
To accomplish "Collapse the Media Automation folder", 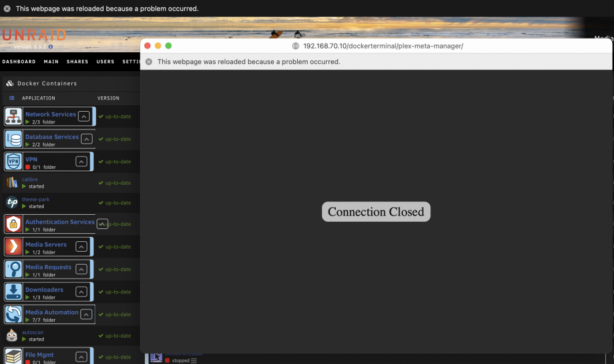I will (x=86, y=314).
